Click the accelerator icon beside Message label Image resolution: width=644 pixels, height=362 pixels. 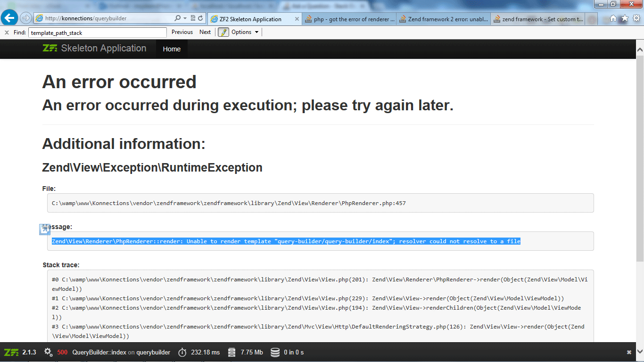pos(45,229)
